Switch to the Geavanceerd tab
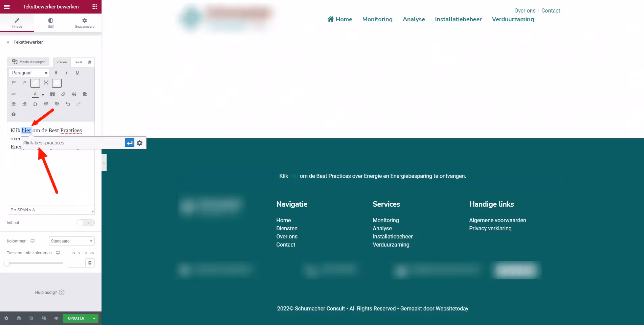This screenshot has width=644, height=325. pyautogui.click(x=85, y=23)
